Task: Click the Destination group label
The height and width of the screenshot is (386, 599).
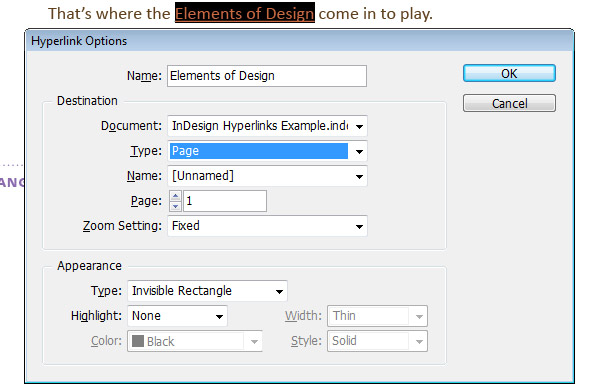Action: coord(87,101)
